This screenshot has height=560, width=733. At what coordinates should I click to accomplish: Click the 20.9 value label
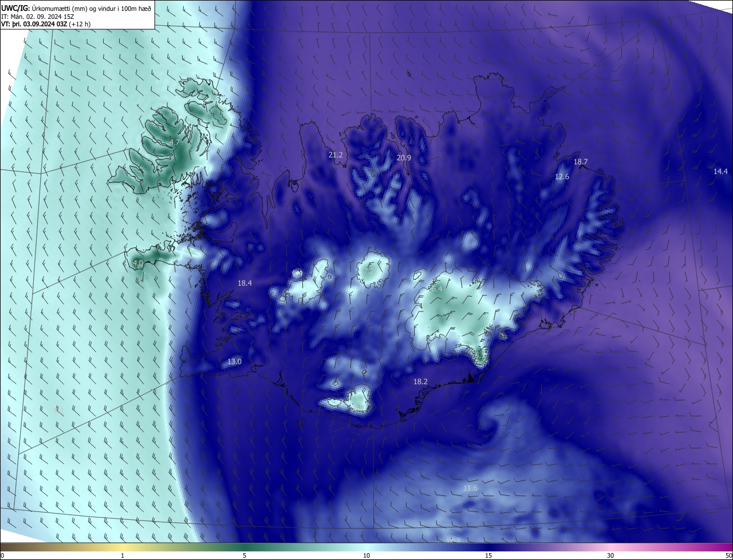tap(404, 157)
